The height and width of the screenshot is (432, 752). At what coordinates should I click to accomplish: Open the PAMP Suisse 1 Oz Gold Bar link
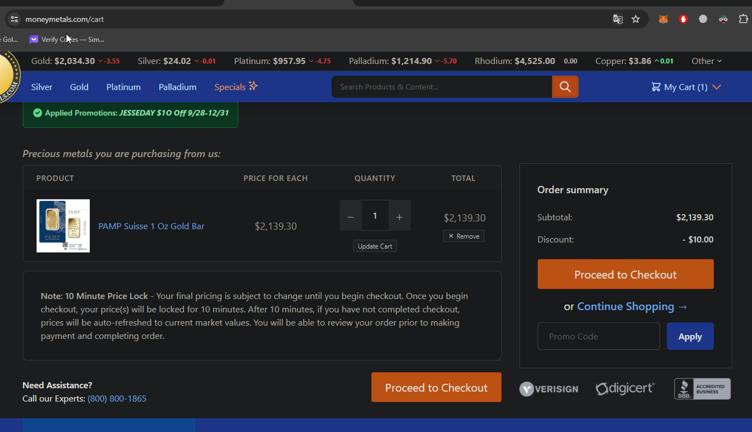pos(151,226)
